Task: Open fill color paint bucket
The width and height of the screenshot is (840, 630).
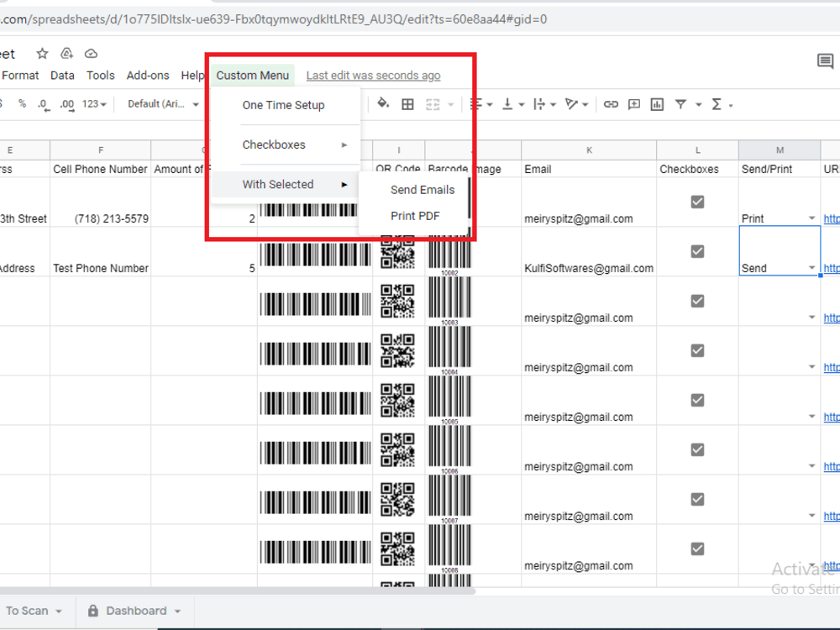Action: [383, 103]
